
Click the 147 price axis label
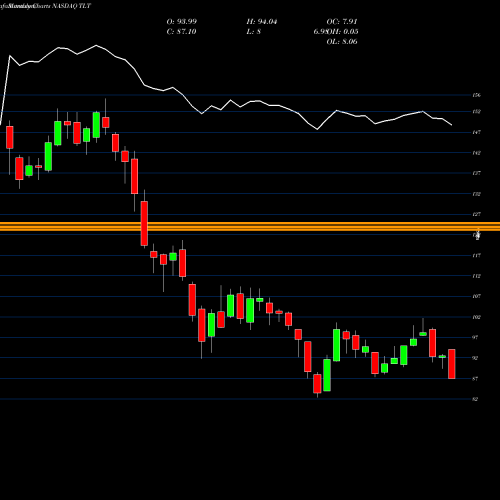tap(476, 132)
